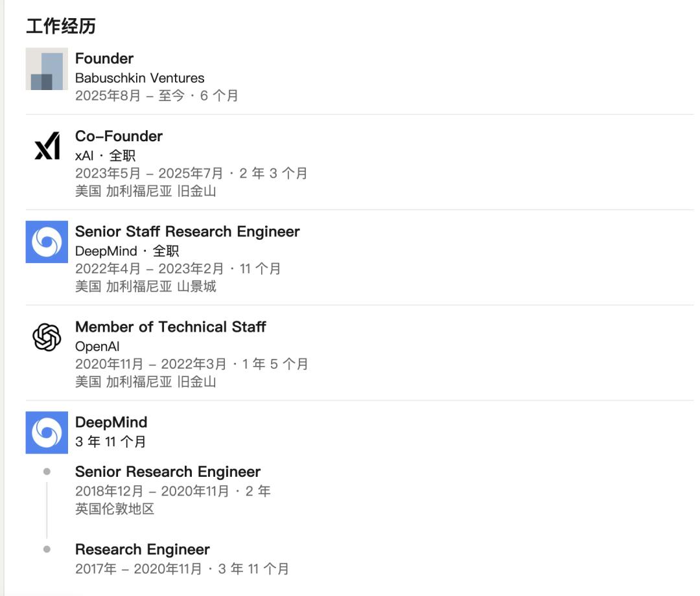The width and height of the screenshot is (700, 596).
Task: Select the Senior Staff Research Engineer title
Action: coord(187,231)
